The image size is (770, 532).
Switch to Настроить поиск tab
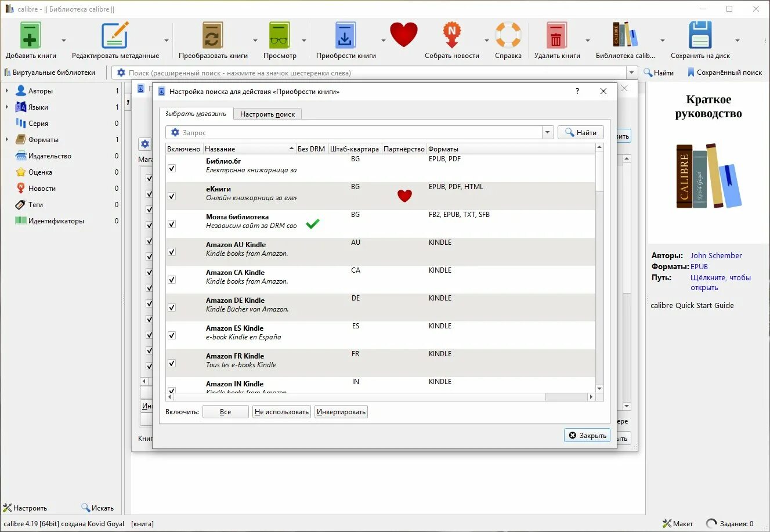pyautogui.click(x=267, y=114)
